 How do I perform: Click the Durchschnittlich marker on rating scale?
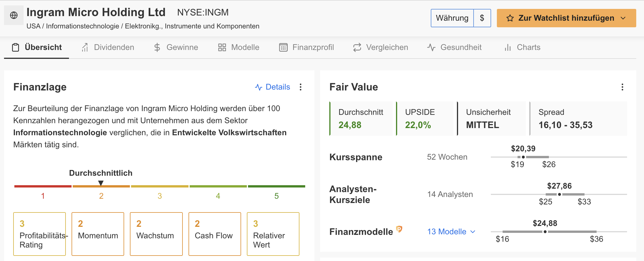101,183
